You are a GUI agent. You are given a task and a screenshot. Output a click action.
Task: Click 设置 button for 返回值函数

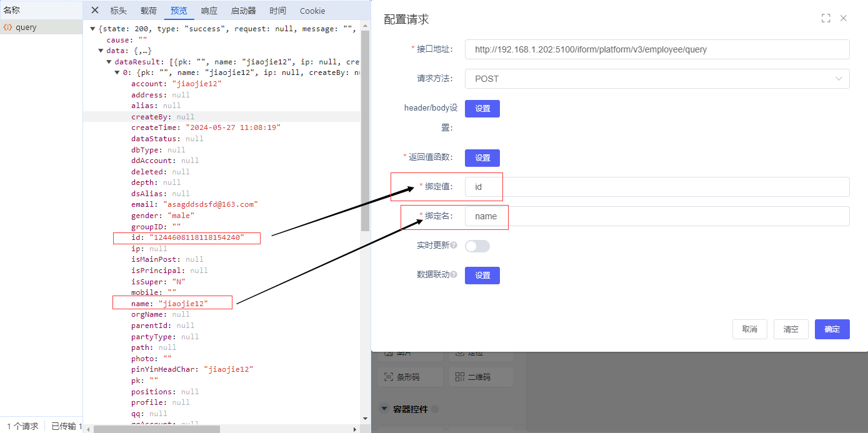[x=482, y=158]
